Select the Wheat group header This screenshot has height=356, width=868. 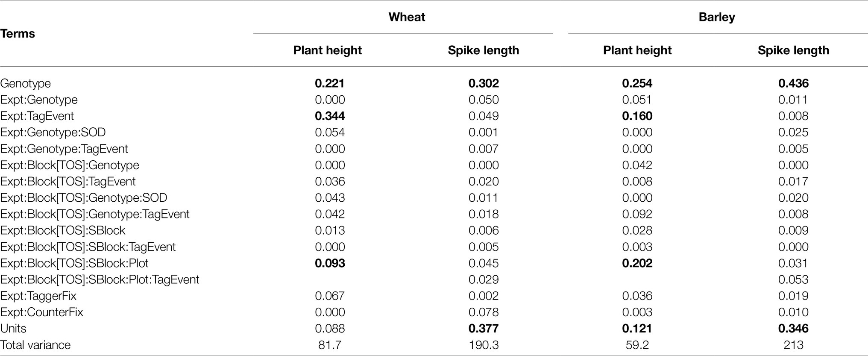(407, 17)
